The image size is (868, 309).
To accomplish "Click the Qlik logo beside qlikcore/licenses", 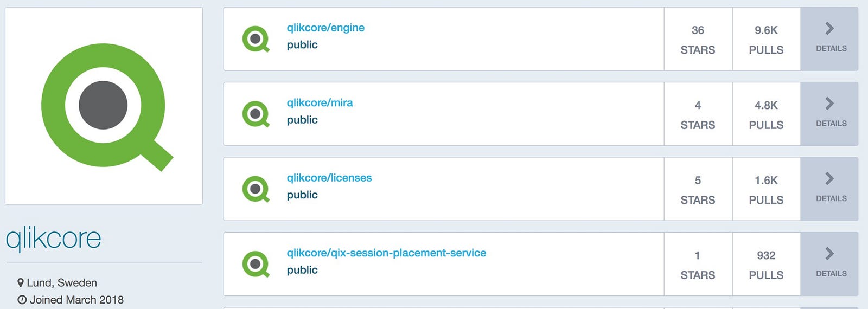I will (x=256, y=189).
